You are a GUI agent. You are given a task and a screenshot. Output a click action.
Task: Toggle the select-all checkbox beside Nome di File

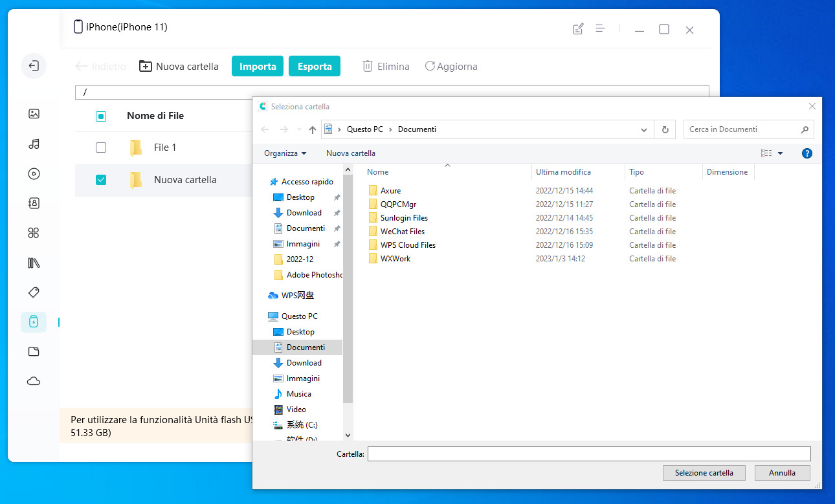101,116
